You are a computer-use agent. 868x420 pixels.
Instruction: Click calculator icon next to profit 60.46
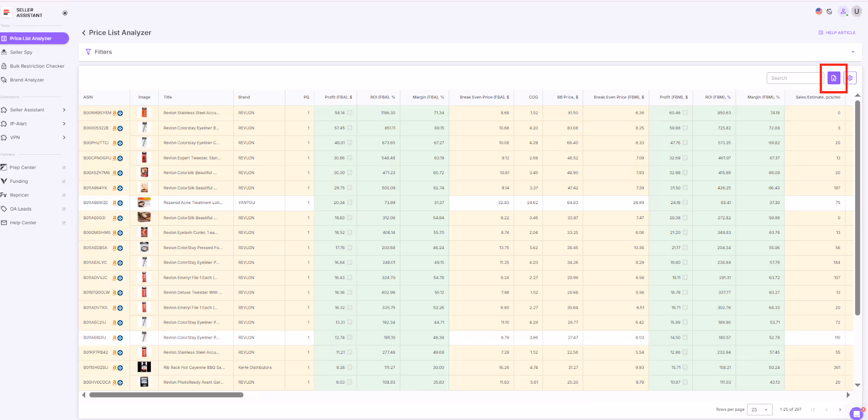685,113
